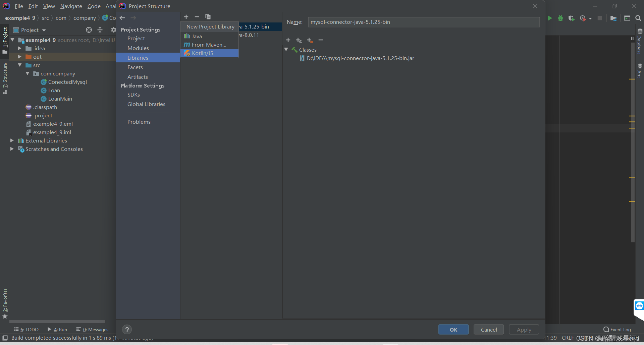Remove selected library with the minus icon
Screen dimensions: 644x345
(197, 16)
